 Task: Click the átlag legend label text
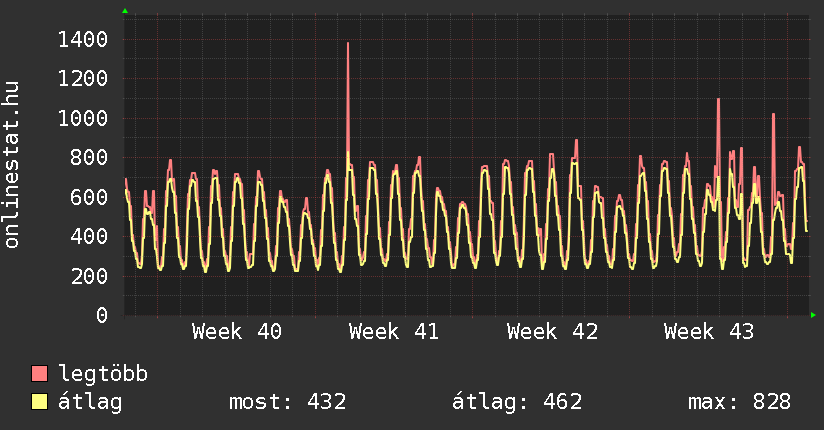(x=90, y=403)
